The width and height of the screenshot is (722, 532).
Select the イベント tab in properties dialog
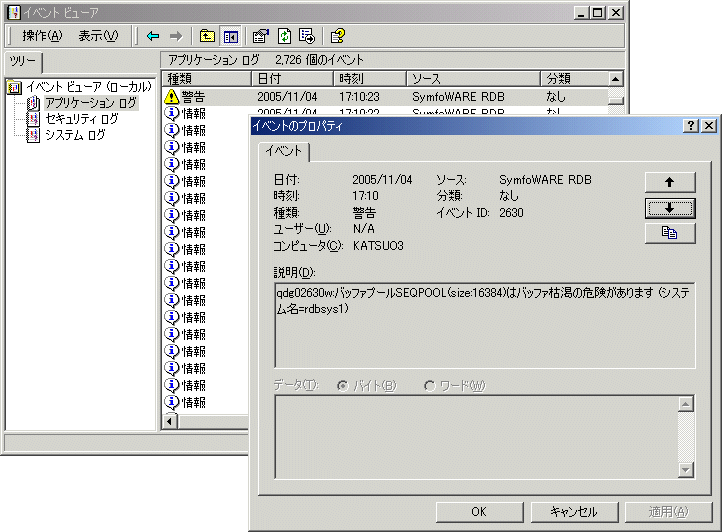tap(284, 151)
